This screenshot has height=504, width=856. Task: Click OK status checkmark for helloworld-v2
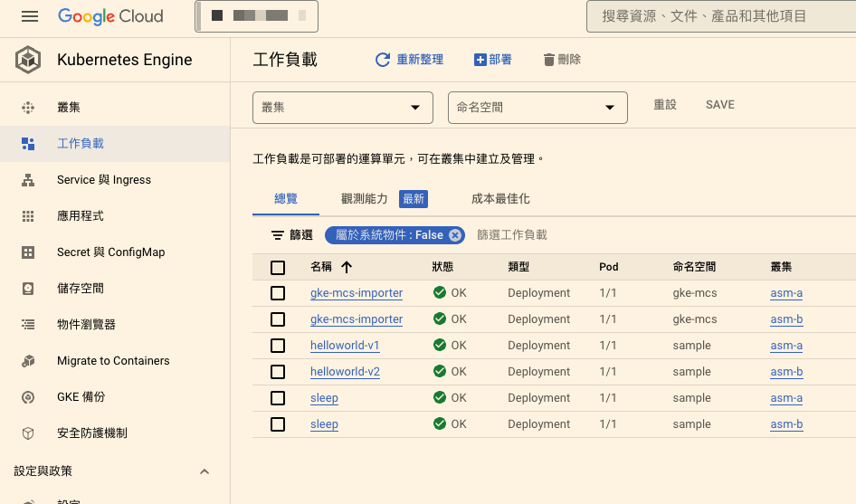pyautogui.click(x=440, y=371)
